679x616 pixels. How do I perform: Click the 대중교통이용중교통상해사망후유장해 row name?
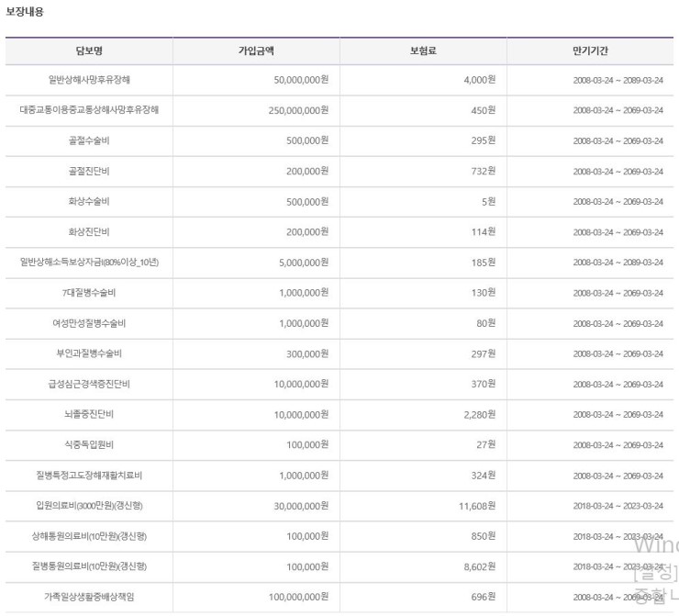(89, 110)
